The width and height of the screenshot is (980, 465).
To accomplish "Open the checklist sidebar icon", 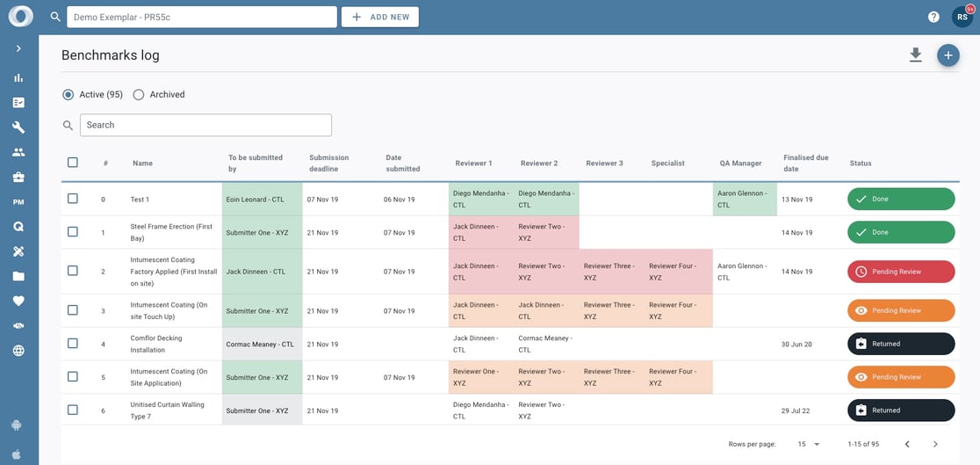I will (x=18, y=103).
